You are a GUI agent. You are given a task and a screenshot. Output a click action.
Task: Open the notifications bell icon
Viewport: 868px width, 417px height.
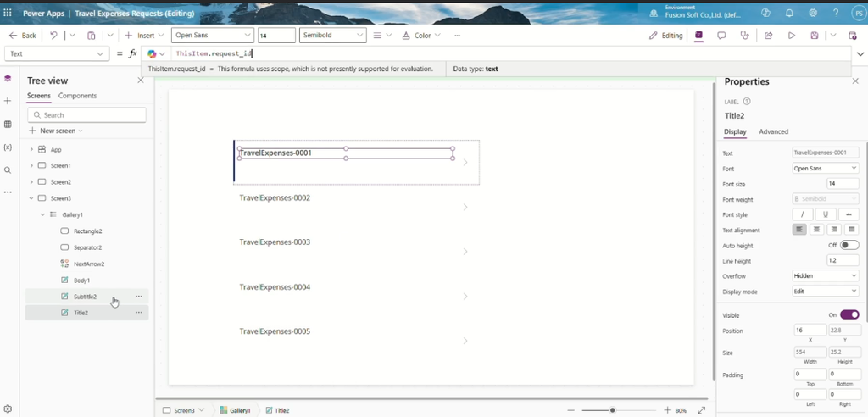click(789, 13)
